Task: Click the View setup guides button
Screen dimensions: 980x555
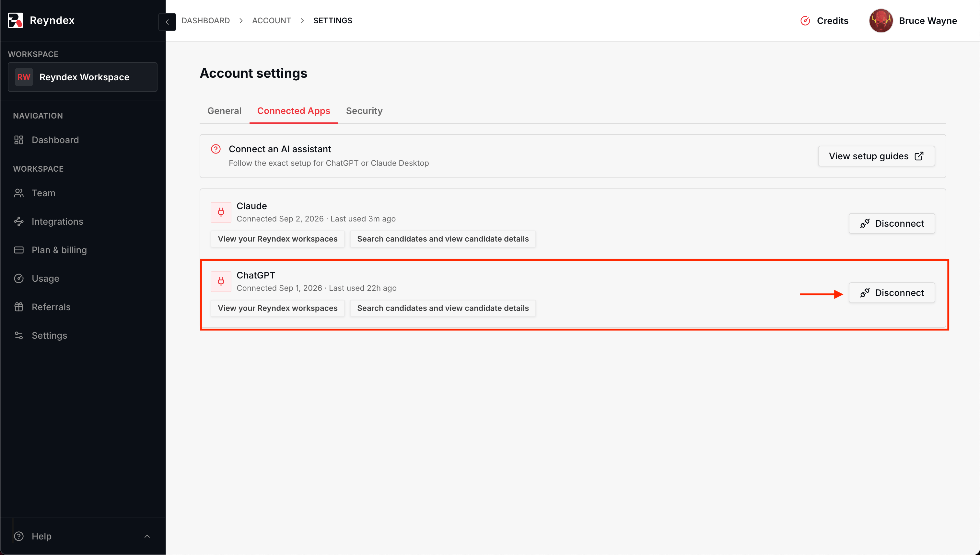Action: [876, 156]
